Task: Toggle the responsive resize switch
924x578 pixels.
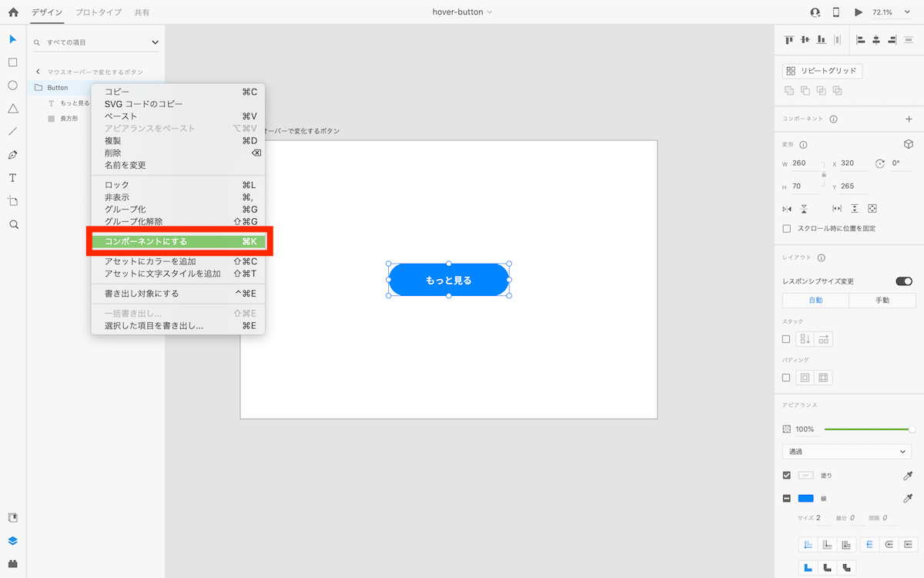Action: 903,281
